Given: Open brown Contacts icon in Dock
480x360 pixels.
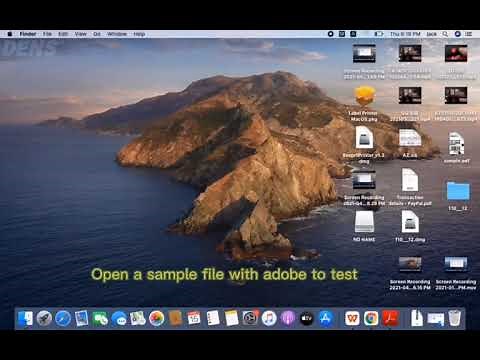Looking at the screenshot, I should pos(175,318).
